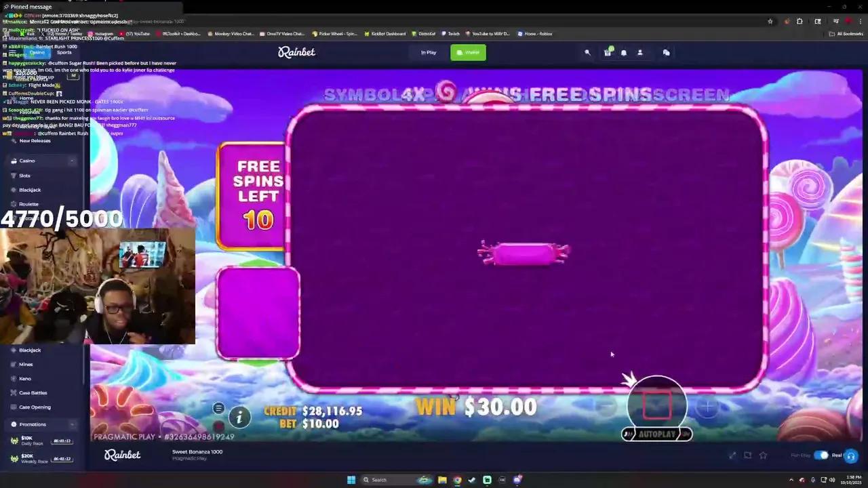This screenshot has height=488, width=868.
Task: Open Promotions in the sidebar
Action: pos(33,424)
